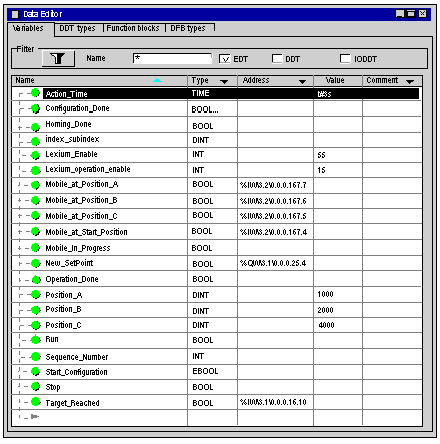The height and width of the screenshot is (444, 440).
Task: Uncheck the EDT filter checkbox
Action: coord(225,59)
